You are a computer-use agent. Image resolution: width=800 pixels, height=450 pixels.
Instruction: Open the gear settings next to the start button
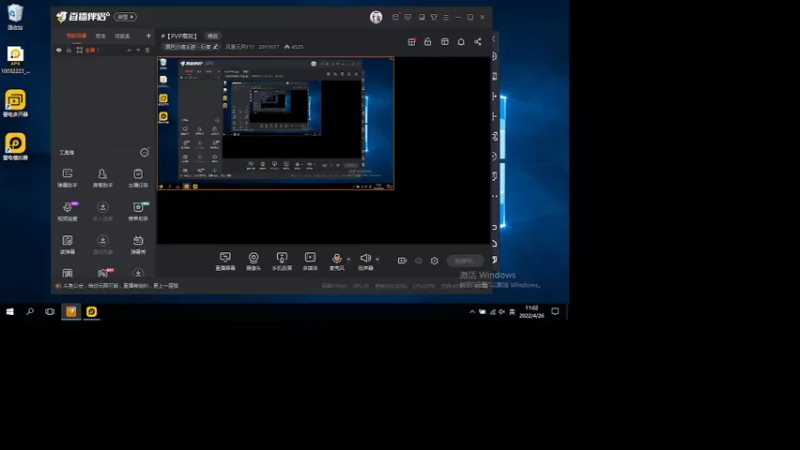434,261
